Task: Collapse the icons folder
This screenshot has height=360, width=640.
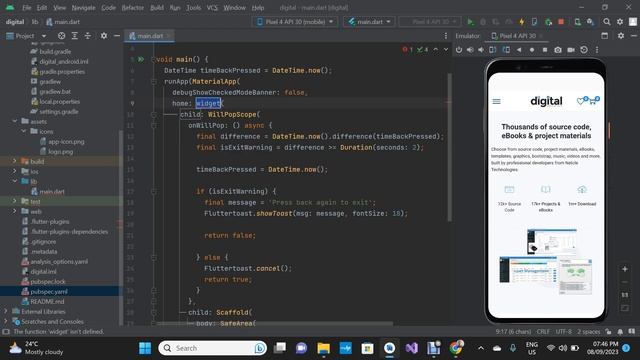Action: tap(24, 131)
